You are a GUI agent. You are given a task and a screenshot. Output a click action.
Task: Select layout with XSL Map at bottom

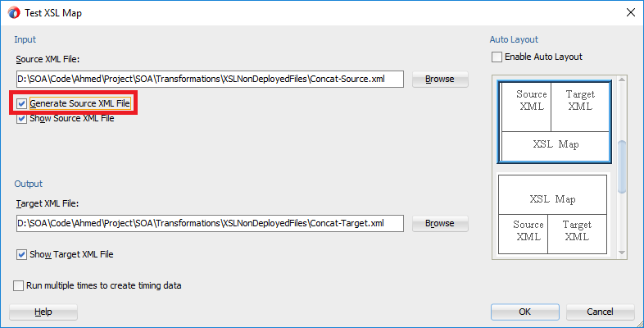click(x=554, y=121)
